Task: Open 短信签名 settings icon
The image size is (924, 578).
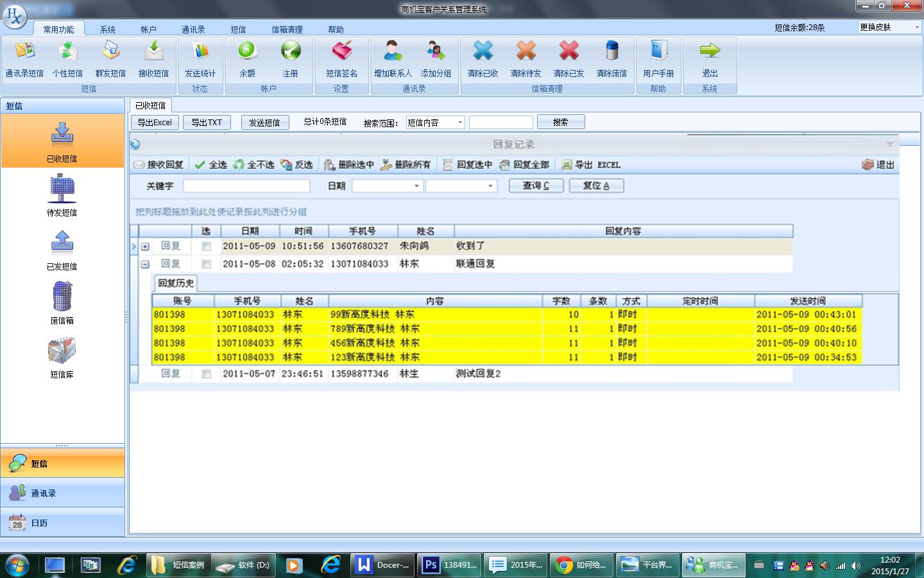Action: point(341,60)
